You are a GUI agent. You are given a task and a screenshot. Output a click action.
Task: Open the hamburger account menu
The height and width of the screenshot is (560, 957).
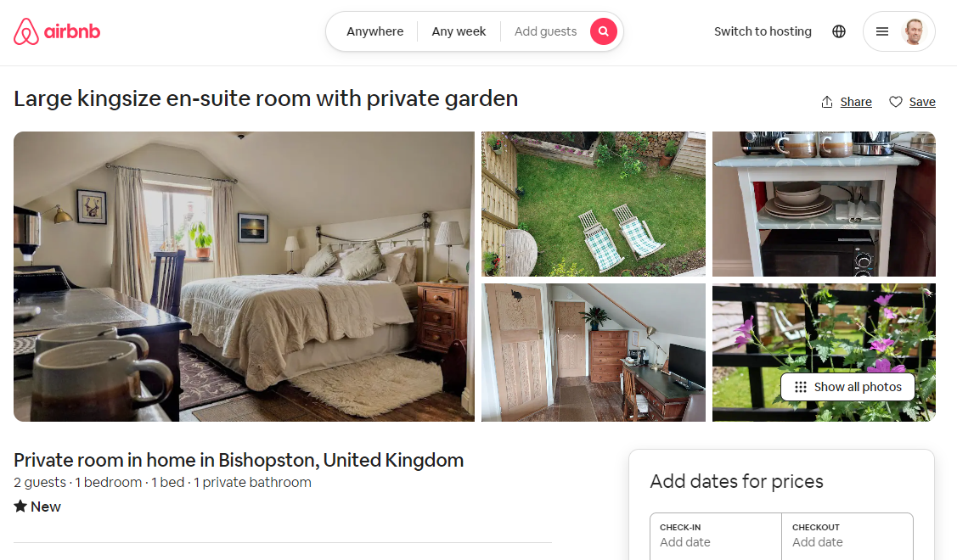(882, 31)
